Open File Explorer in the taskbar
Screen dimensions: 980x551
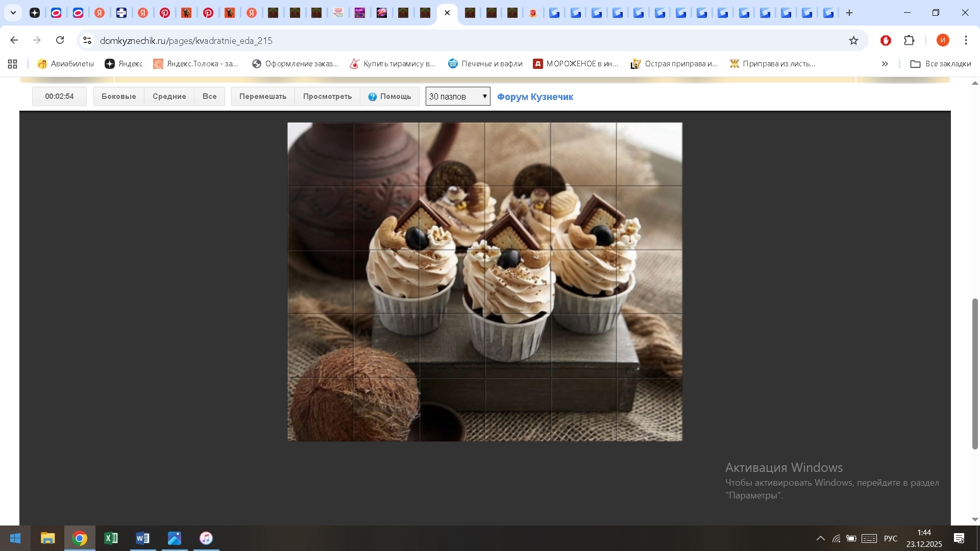tap(47, 538)
